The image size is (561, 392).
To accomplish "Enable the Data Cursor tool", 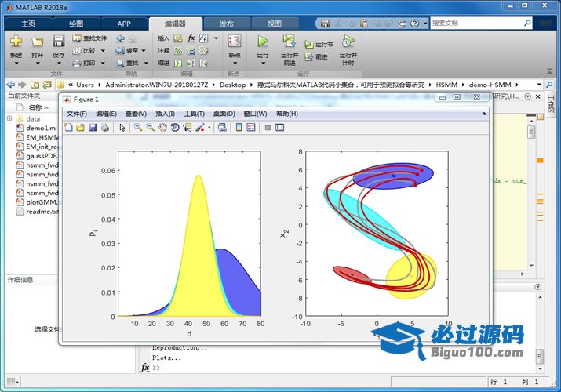I will click(x=187, y=128).
